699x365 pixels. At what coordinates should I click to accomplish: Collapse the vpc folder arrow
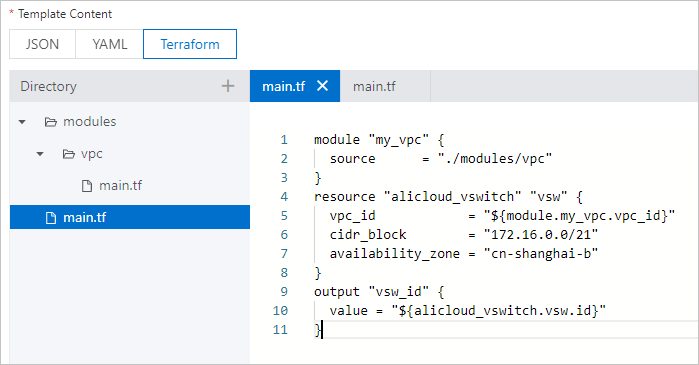click(40, 154)
